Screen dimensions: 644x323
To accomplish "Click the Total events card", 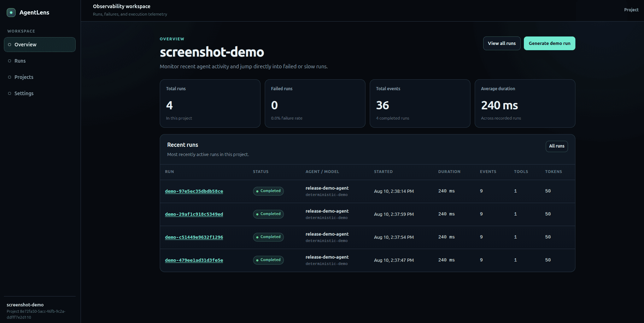I will point(420,103).
